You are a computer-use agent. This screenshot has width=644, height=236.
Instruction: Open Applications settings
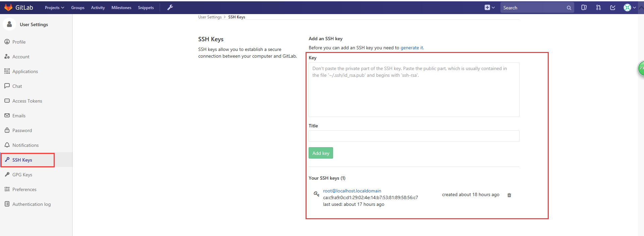(25, 71)
